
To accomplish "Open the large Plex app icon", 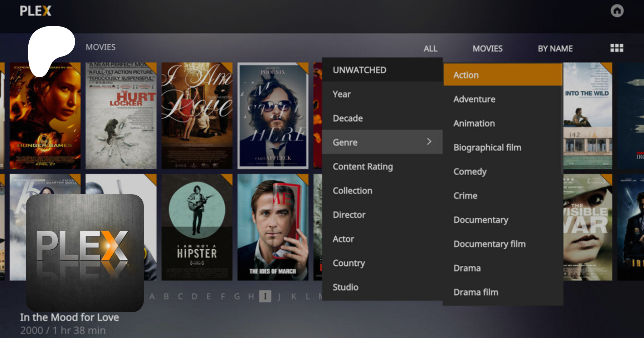I will coord(85,253).
